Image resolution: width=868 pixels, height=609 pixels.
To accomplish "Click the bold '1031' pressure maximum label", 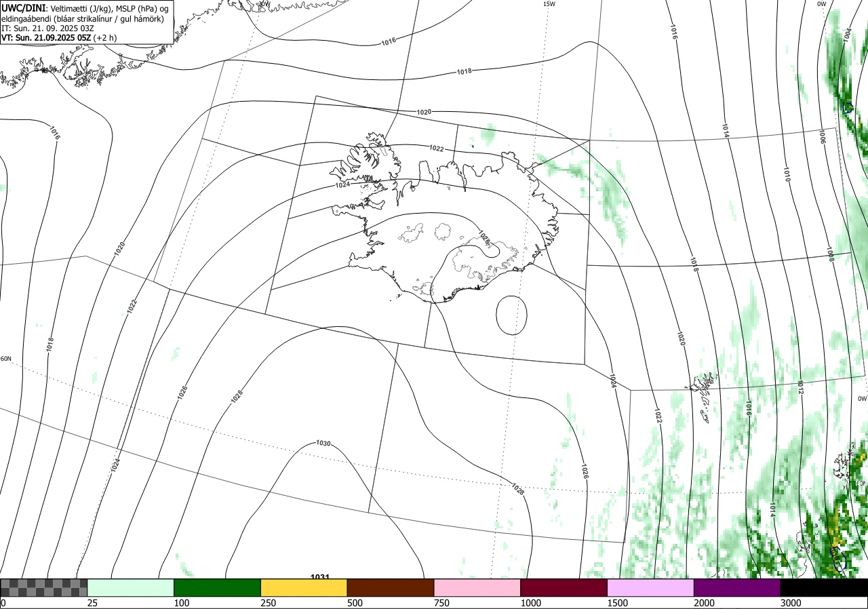I will coord(319,577).
